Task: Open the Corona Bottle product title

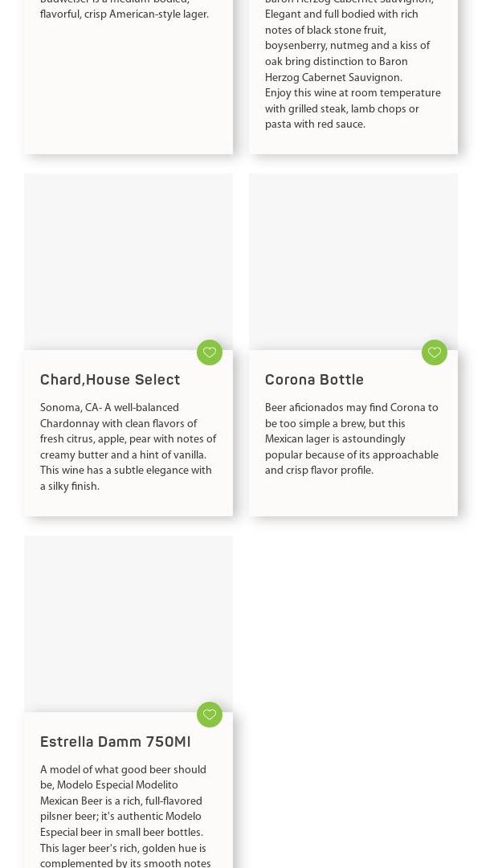Action: point(314,380)
